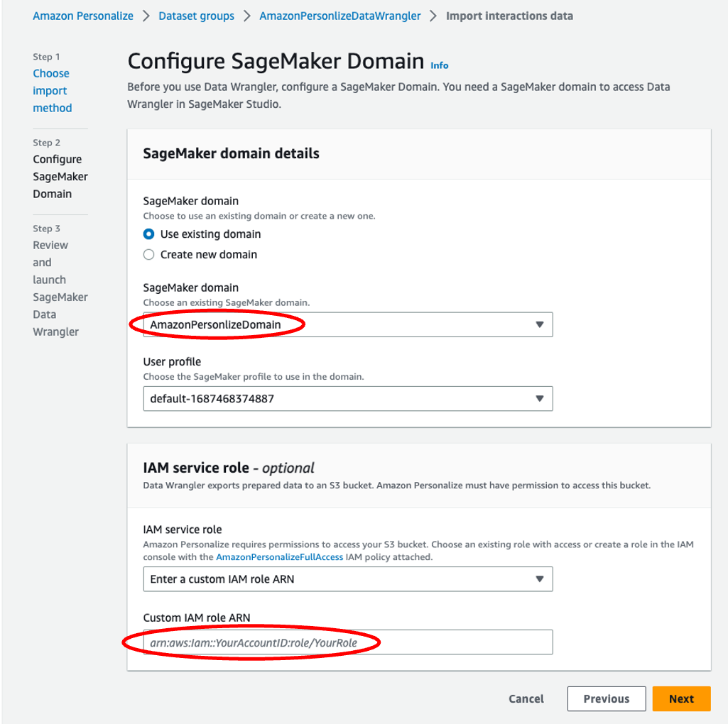Click the default-1687468374887 profile value
Viewport: 728px width, 724px height.
click(x=212, y=399)
